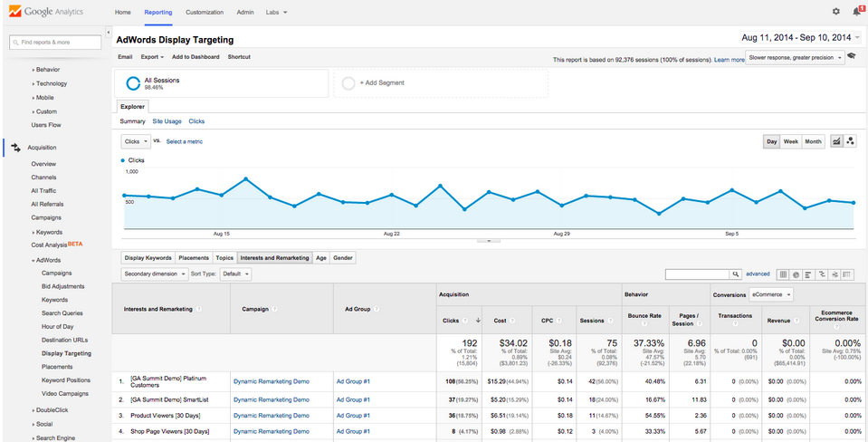
Task: Click the notifications bell icon
Action: pos(856,12)
